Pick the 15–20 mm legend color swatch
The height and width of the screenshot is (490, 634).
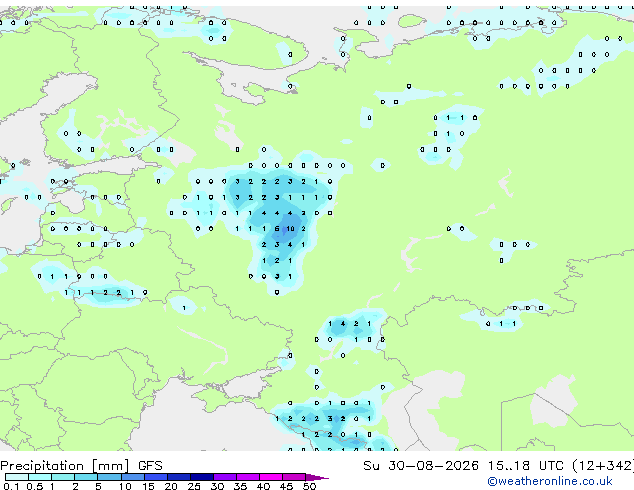pos(156,477)
